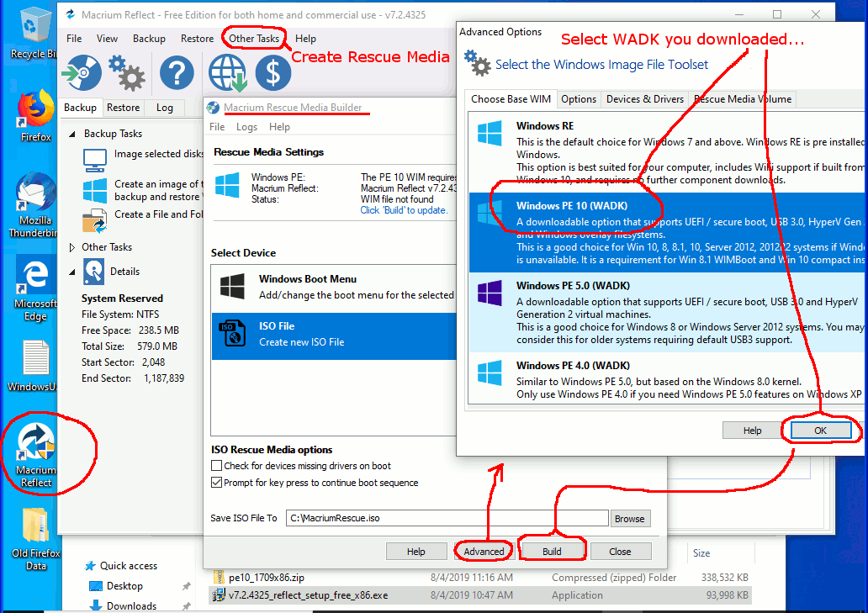This screenshot has height=613, width=868.
Task: Select the Choose Base WIM tab
Action: [x=511, y=98]
